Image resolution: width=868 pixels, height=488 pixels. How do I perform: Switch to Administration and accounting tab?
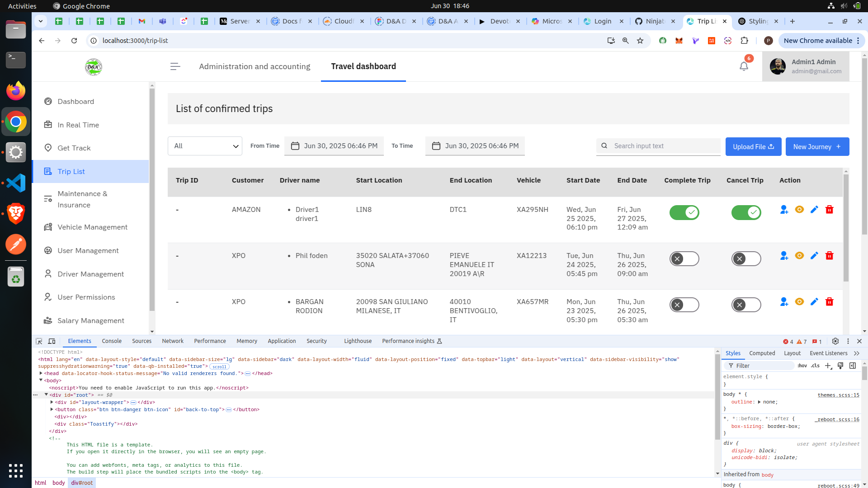pos(255,66)
